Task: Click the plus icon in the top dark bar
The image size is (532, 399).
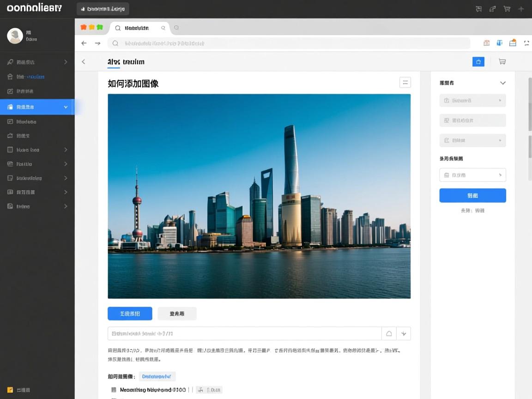Action: [x=521, y=9]
